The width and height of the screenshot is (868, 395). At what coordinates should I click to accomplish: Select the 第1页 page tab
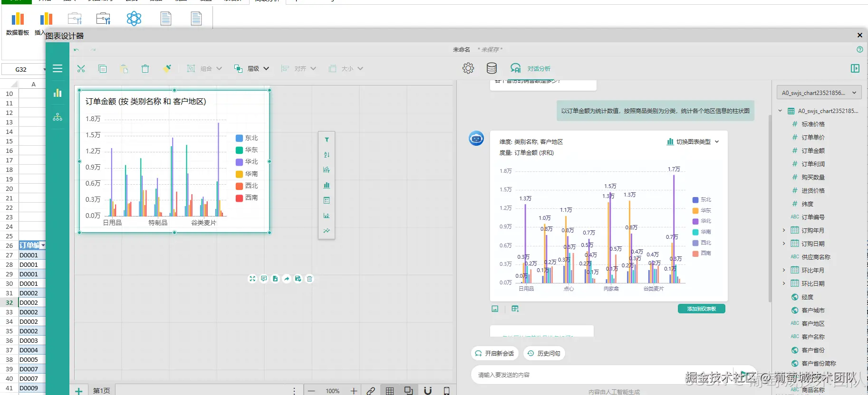pos(102,391)
